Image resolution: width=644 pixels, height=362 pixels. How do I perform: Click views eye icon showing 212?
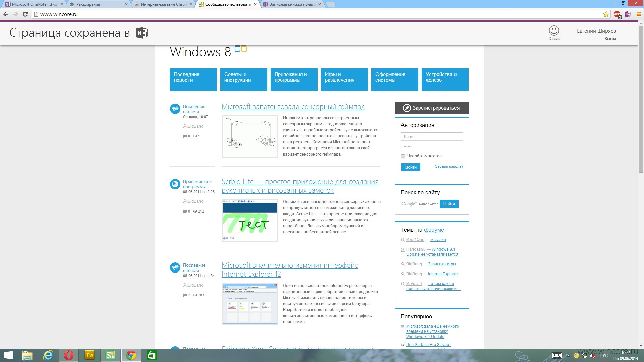pos(195,211)
